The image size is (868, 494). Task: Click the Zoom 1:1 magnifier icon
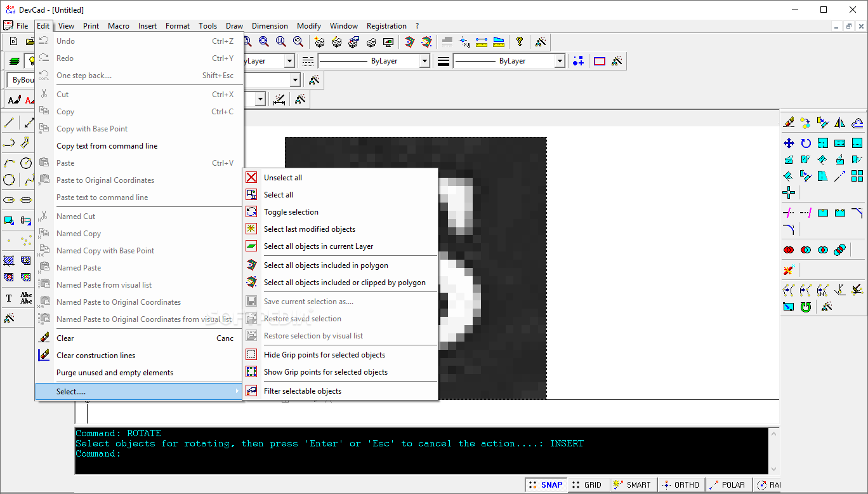(280, 41)
